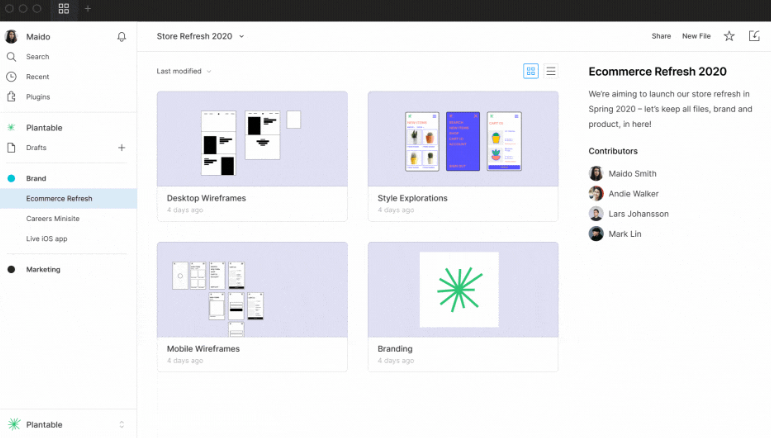
Task: Click Maido Smith contributor avatar
Action: (596, 174)
